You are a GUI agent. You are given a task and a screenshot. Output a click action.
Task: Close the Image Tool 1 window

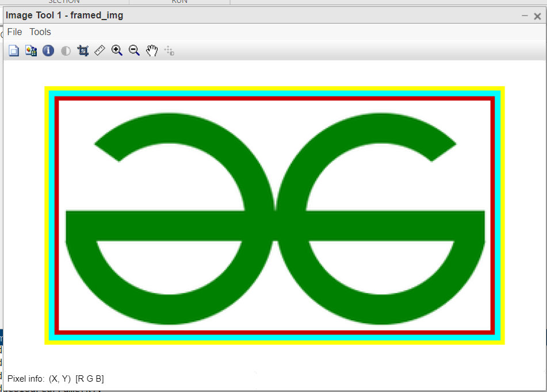click(x=537, y=16)
